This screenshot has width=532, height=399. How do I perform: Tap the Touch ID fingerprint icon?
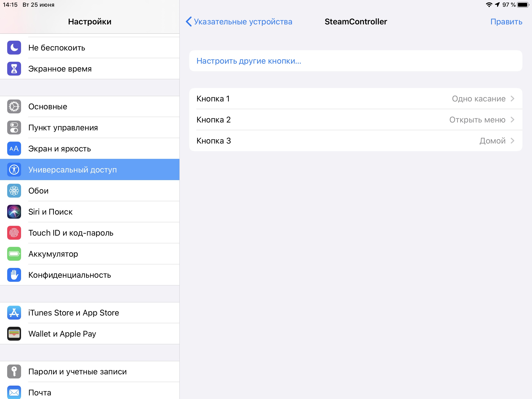pos(14,233)
